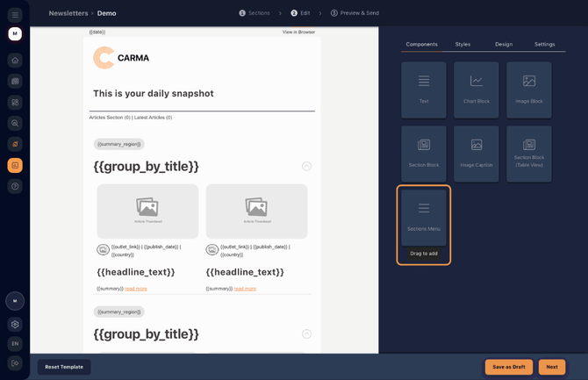Screen dimensions: 588x380
Task: Open the dashboards grid icon in sidebar
Action: [15, 102]
